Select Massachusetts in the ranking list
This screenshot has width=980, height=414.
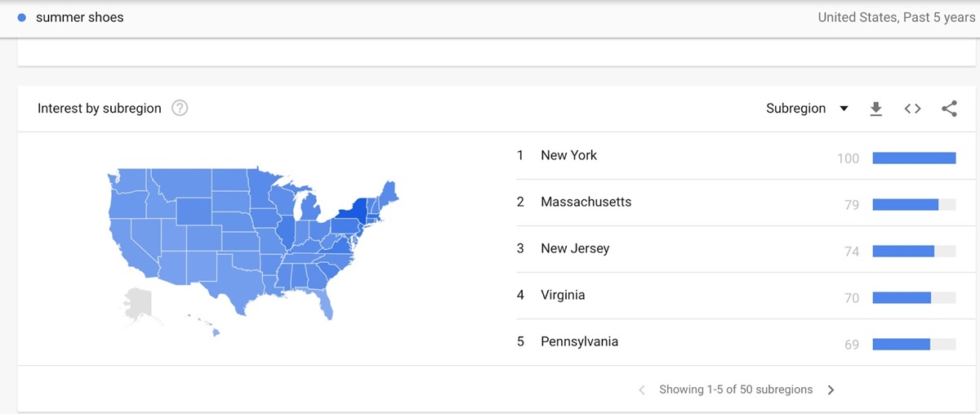[x=586, y=202]
